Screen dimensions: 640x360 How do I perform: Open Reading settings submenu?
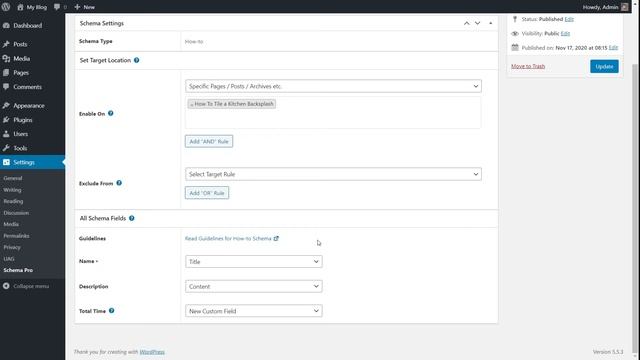(x=13, y=201)
